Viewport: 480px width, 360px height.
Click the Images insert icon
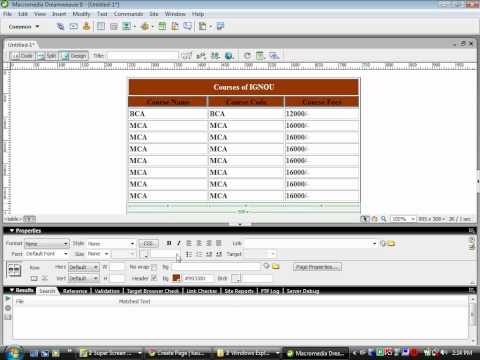point(126,27)
